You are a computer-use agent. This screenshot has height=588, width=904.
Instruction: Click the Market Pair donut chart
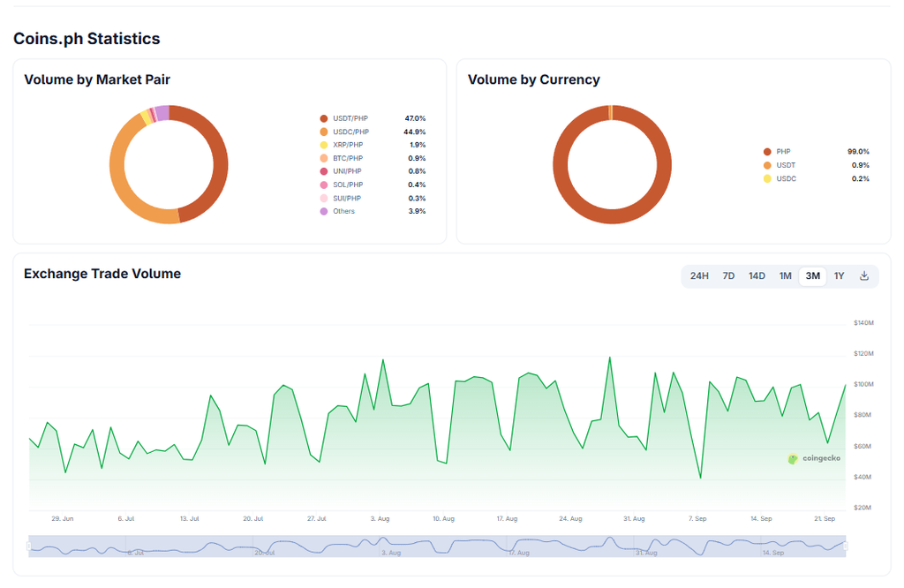[x=169, y=165]
